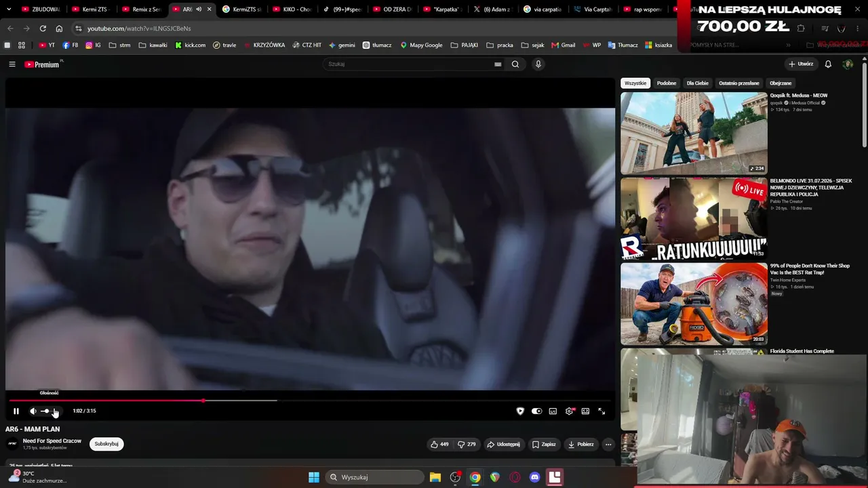This screenshot has width=868, height=488.
Task: Select the Obejrzane filter chip
Action: pos(781,83)
